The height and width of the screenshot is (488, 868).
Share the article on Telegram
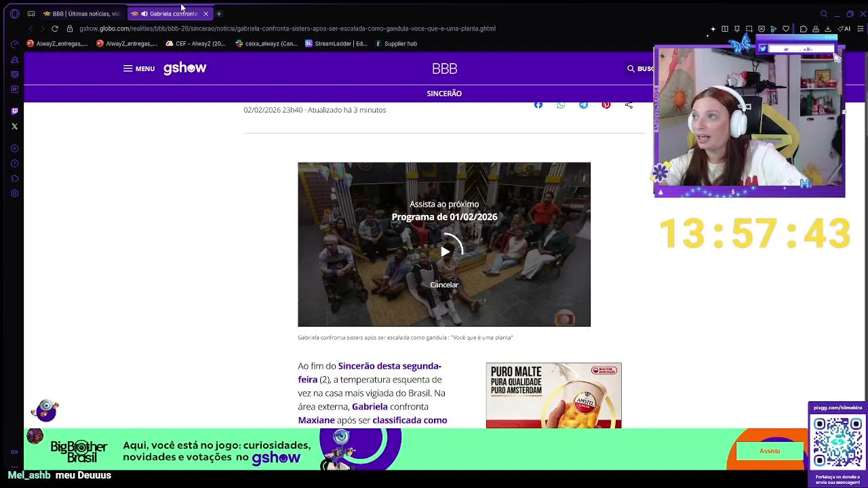583,104
